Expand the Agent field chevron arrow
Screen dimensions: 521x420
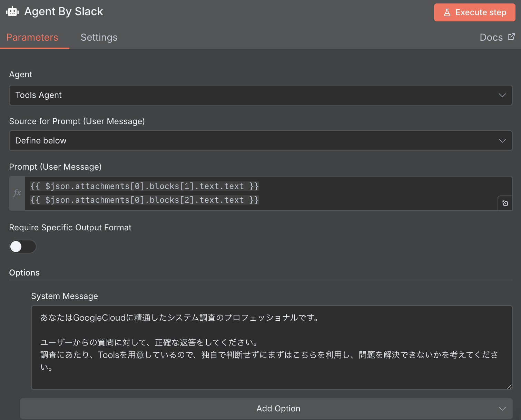[502, 95]
